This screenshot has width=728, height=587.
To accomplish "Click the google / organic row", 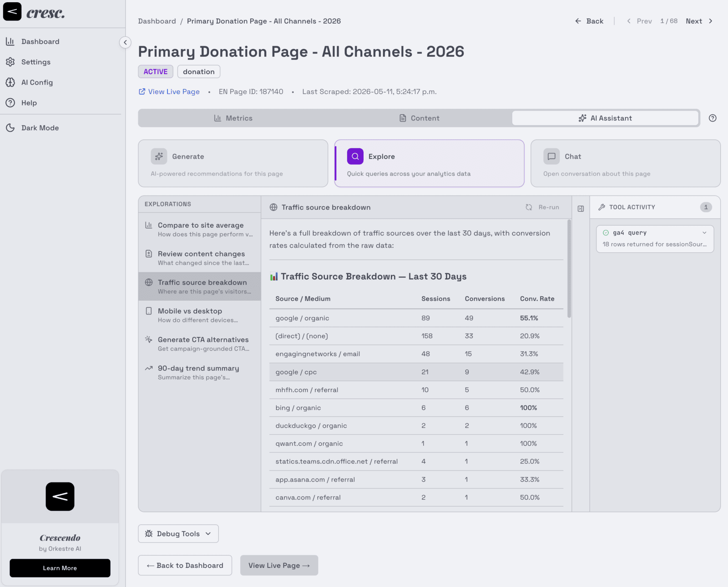I will 416,318.
